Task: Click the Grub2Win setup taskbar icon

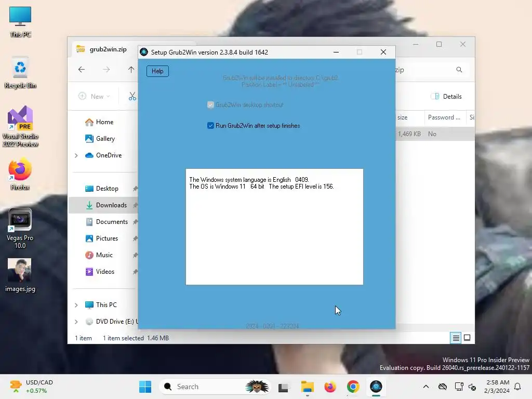Action: coord(376,387)
